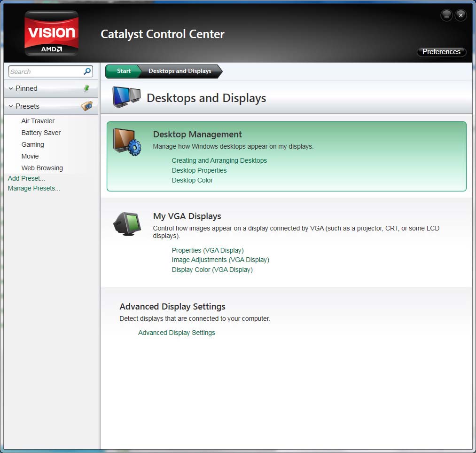Collapse the Pinned section chevron
The image size is (476, 453).
(x=11, y=88)
